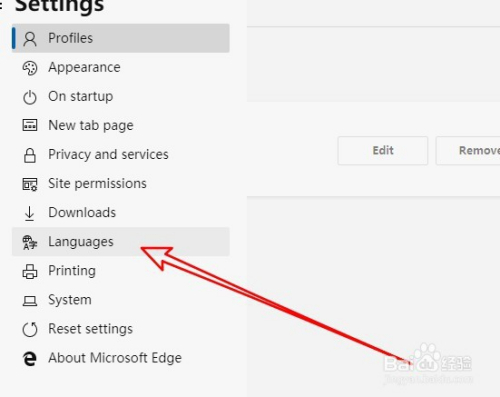This screenshot has height=397, width=500.
Task: Click the System laptop icon
Action: 30,301
